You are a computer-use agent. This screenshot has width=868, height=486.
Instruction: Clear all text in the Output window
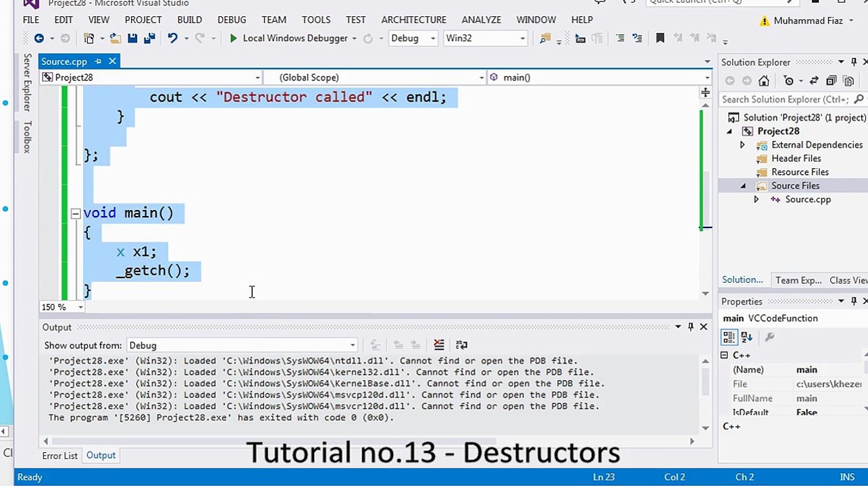pos(439,345)
